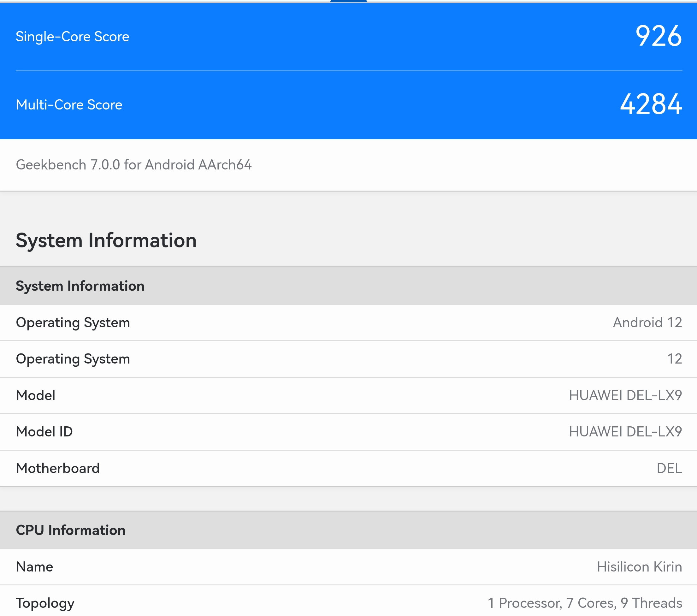Select "1 Processor, 7 Cores, 9 Threads" value
The image size is (697, 616).
585,603
